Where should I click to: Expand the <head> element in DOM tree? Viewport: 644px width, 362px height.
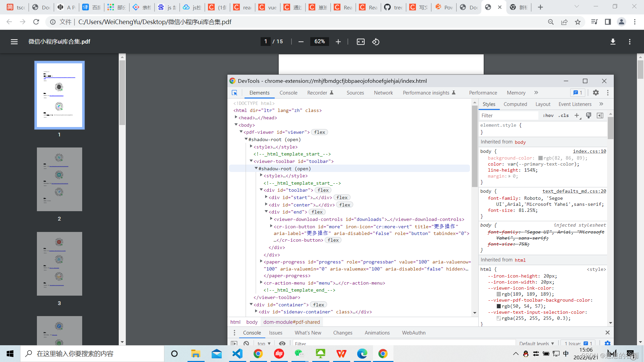(x=236, y=117)
